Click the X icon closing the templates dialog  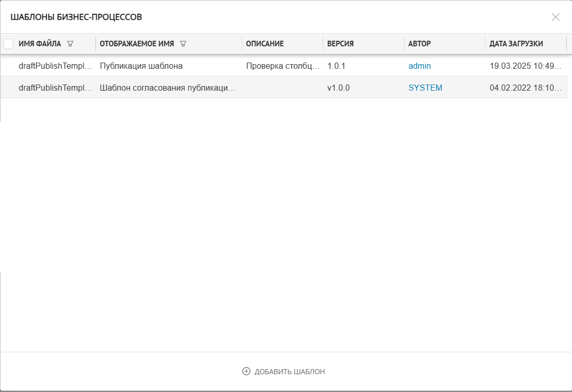pyautogui.click(x=556, y=17)
